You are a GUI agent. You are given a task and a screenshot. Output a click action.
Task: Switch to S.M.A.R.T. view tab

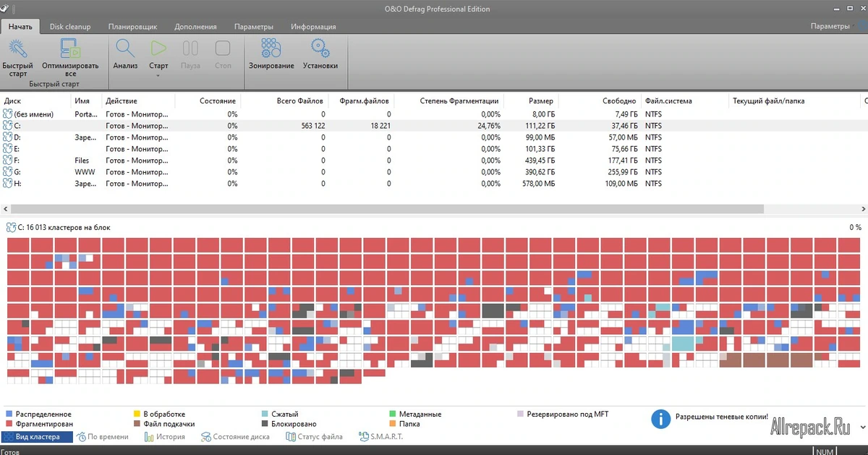(x=380, y=437)
